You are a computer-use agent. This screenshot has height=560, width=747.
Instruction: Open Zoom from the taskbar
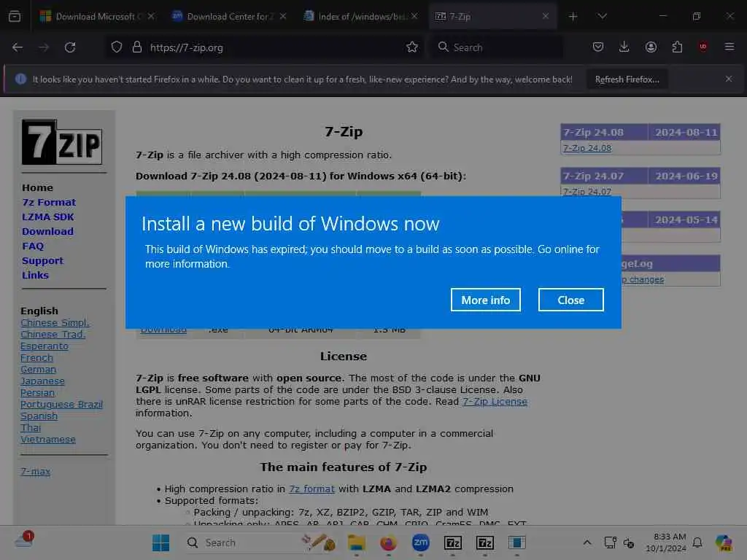click(x=421, y=542)
